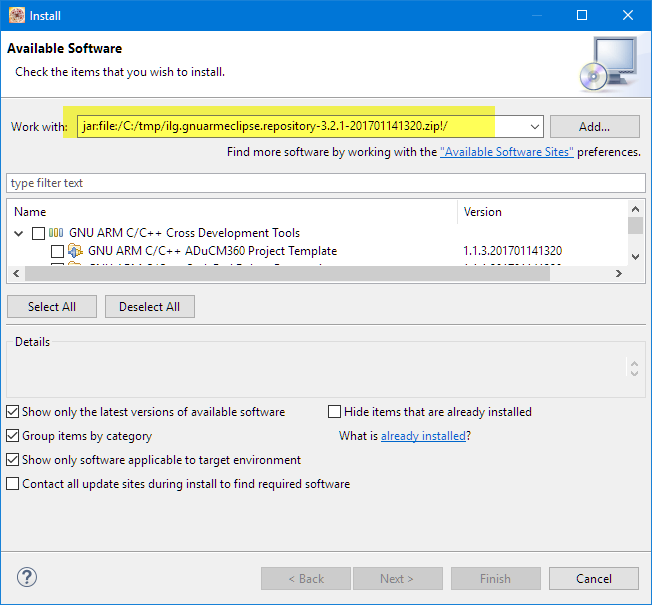
Task: Click the already installed link
Action: coord(423,436)
